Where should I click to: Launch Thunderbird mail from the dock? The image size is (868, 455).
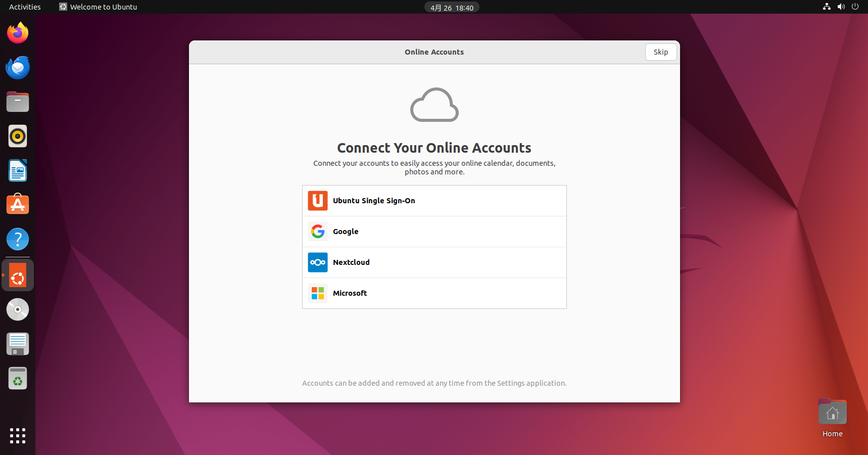tap(18, 67)
